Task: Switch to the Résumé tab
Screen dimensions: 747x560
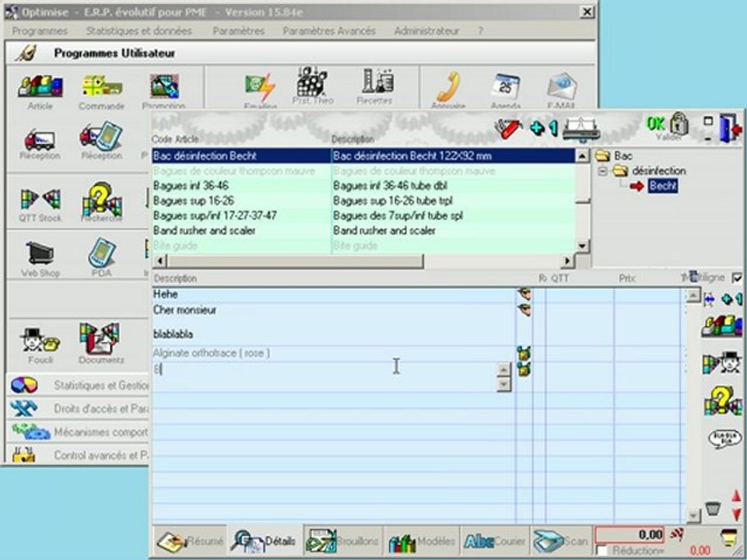Action: click(190, 541)
